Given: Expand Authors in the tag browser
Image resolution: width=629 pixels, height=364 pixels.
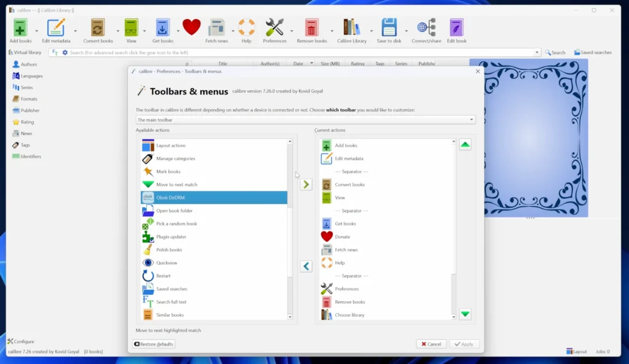Looking at the screenshot, I should [25, 64].
